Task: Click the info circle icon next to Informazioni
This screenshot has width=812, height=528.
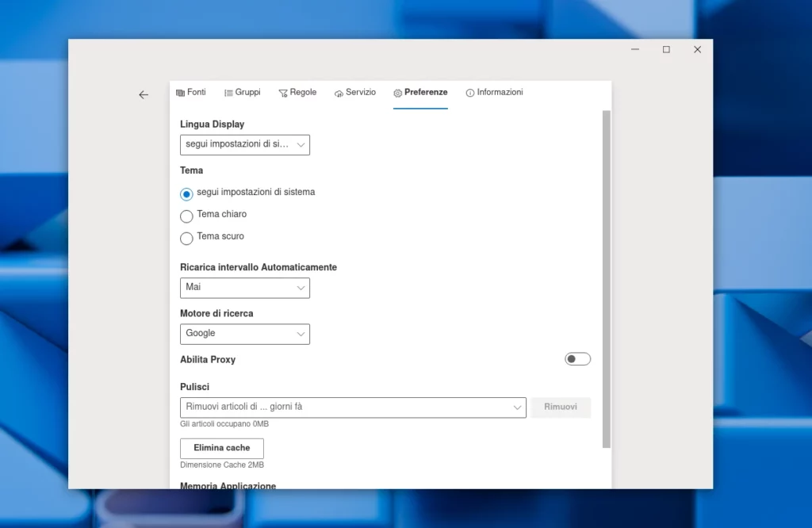Action: pos(469,92)
